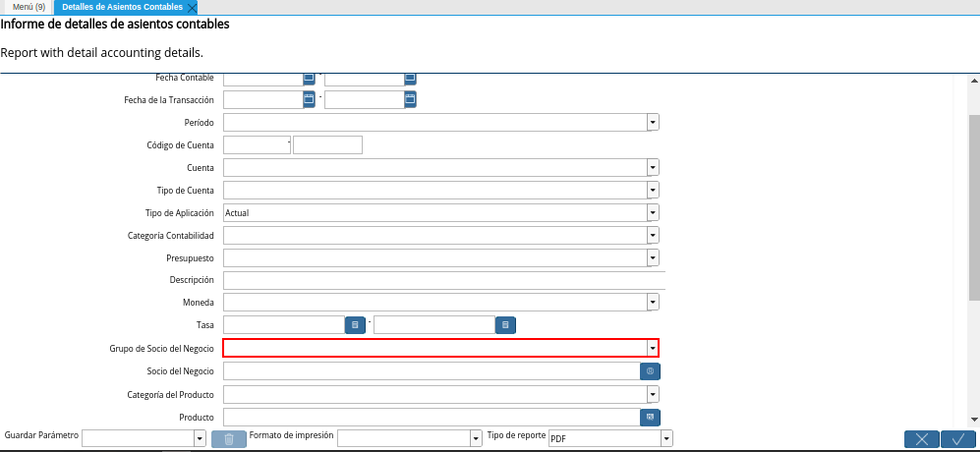
Task: Click the Tipo de reporte label
Action: pos(516,435)
